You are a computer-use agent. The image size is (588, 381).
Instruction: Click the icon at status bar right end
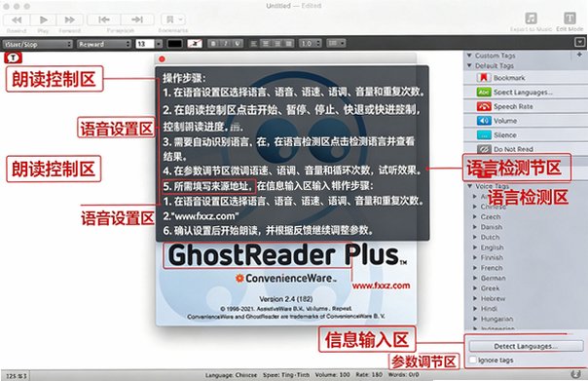[x=575, y=374]
